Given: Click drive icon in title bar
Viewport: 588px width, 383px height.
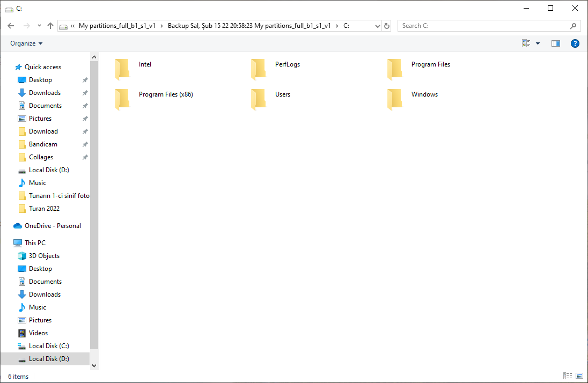Looking at the screenshot, I should (x=9, y=9).
